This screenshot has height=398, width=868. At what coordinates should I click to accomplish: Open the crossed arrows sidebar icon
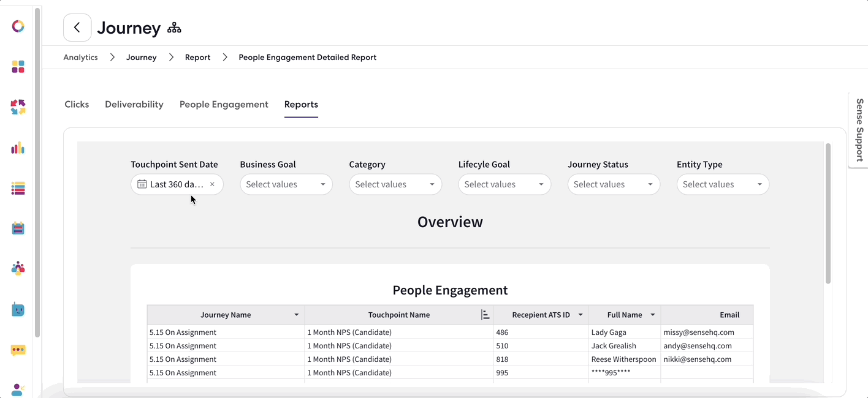[x=18, y=107]
